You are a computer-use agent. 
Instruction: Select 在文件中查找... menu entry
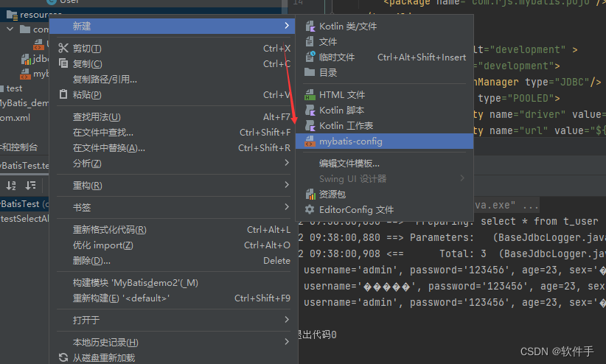[x=174, y=132]
